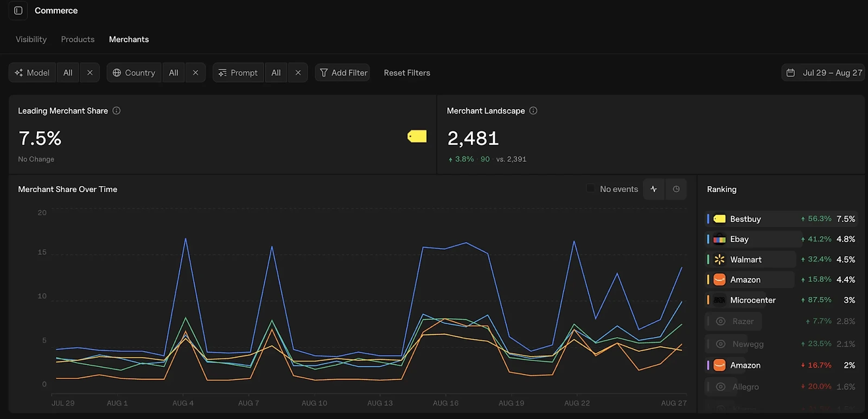Viewport: 868px width, 419px height.
Task: Show Allegro using its eye icon
Action: pos(720,387)
